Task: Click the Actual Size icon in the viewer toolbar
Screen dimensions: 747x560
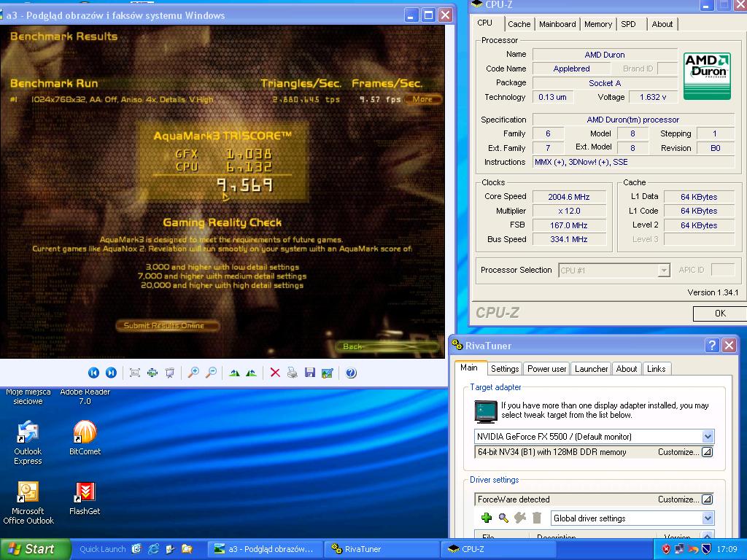Action: point(152,373)
